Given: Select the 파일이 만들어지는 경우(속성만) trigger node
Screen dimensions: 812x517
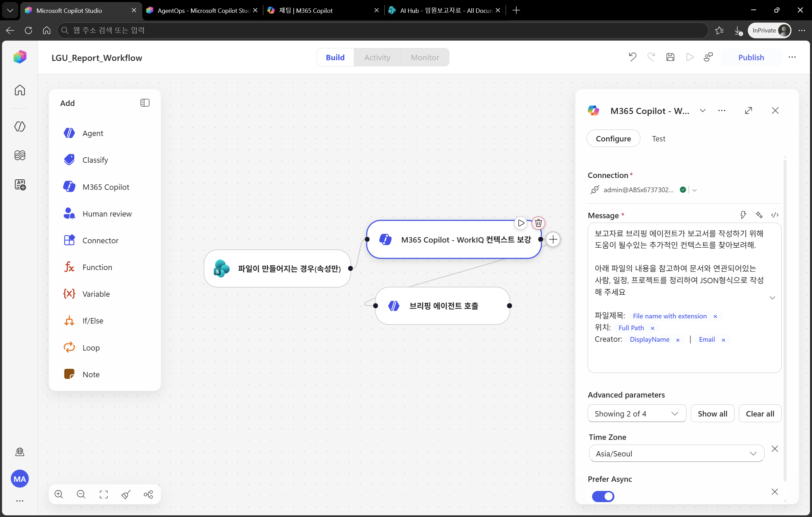Looking at the screenshot, I should tap(277, 269).
